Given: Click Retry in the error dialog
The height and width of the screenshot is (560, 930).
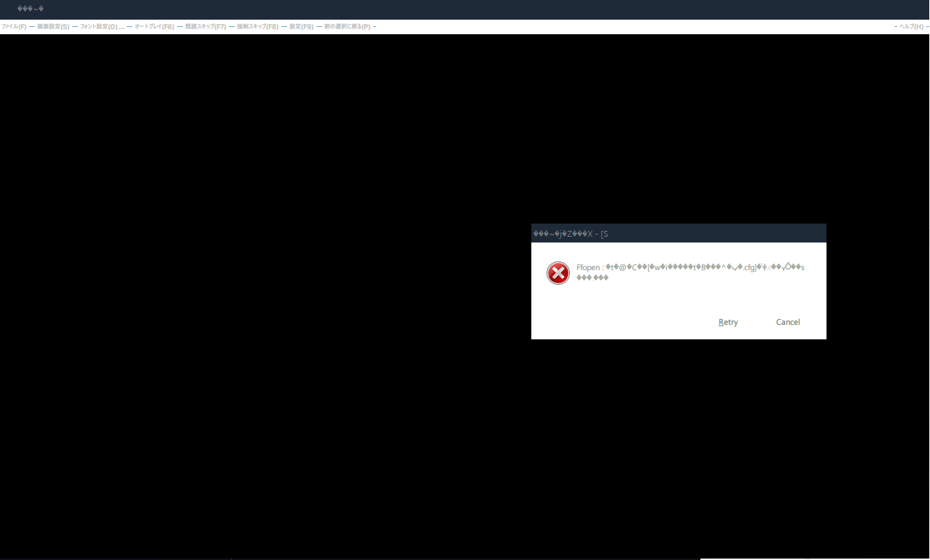Looking at the screenshot, I should tap(727, 322).
